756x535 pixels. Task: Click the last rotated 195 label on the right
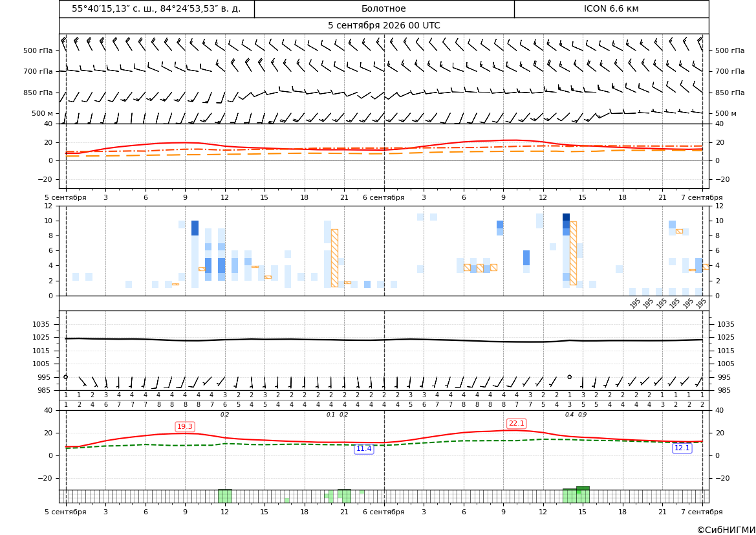[701, 303]
